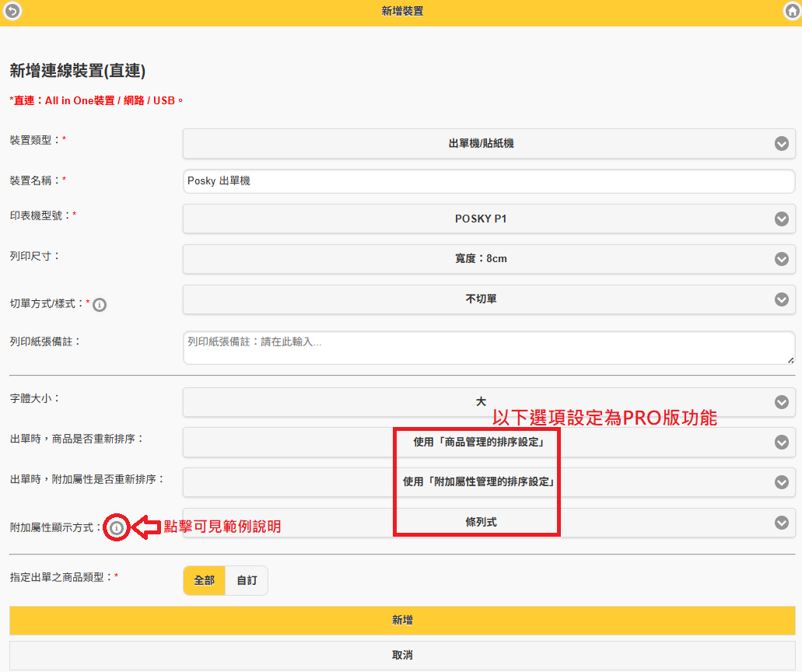This screenshot has width=802, height=672.
Task: Click chevron icon on 裝置類型 dropdown
Action: 782,144
